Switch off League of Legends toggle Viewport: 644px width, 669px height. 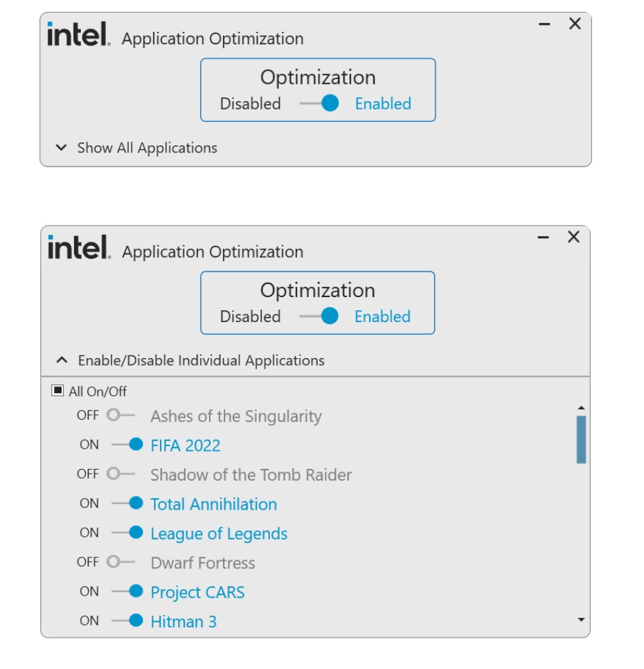[x=127, y=533]
